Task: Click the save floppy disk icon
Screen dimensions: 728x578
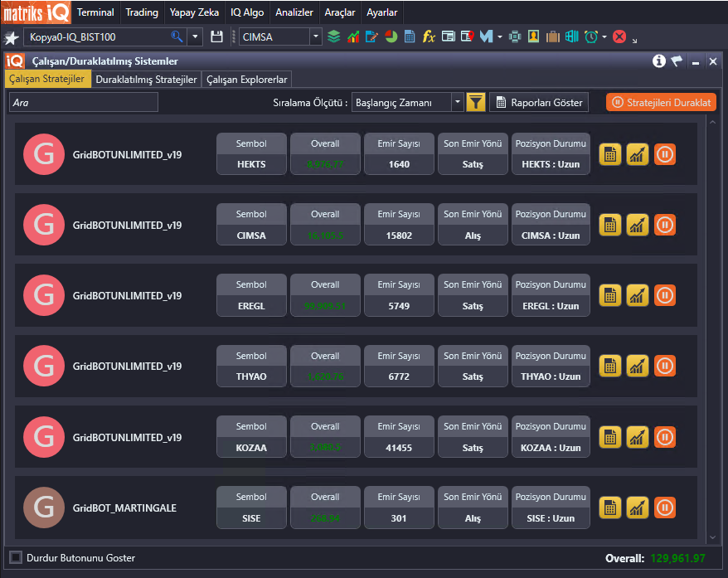Action: 216,36
